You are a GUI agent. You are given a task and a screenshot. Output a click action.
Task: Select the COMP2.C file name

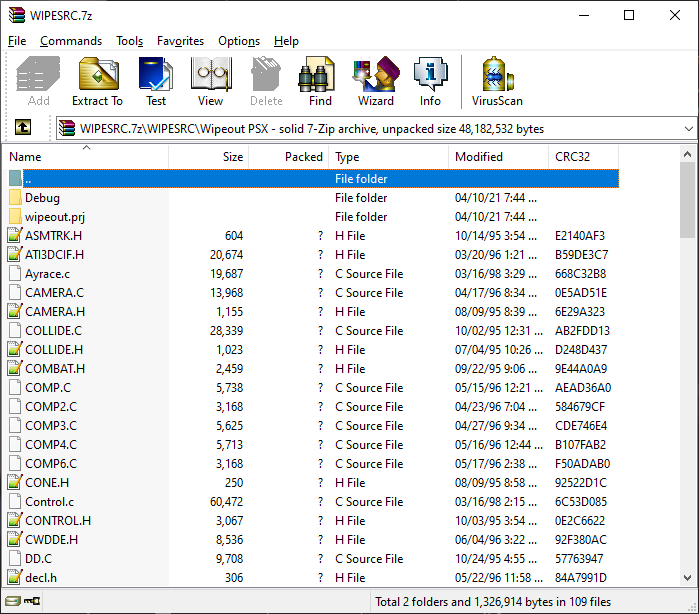coord(51,407)
